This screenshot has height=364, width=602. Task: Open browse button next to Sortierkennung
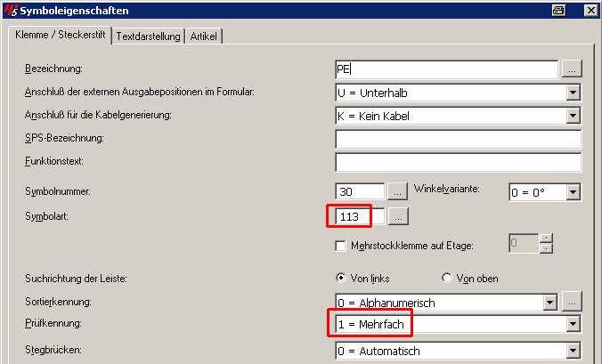click(x=572, y=302)
